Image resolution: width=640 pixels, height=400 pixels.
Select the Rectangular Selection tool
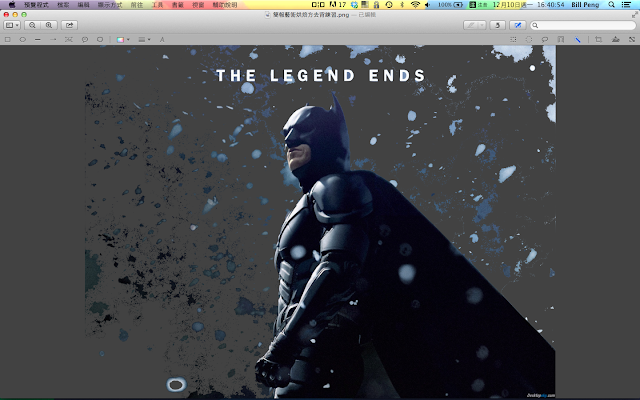[x=513, y=40]
